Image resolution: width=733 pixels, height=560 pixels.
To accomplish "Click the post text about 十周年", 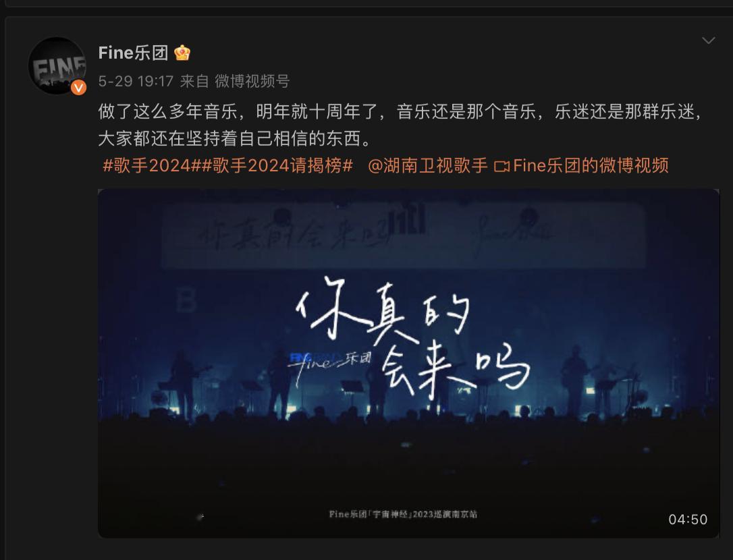I will tap(401, 125).
